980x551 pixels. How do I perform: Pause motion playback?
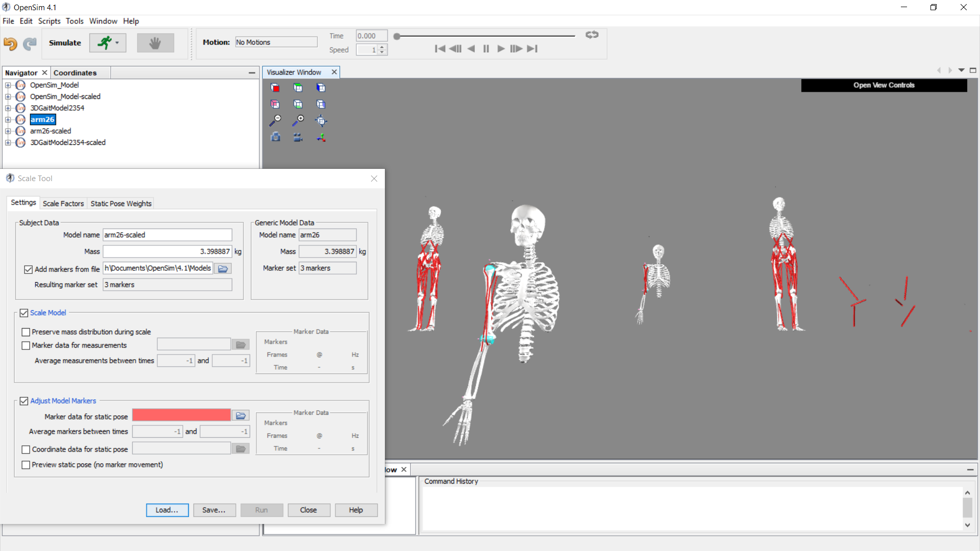(486, 48)
